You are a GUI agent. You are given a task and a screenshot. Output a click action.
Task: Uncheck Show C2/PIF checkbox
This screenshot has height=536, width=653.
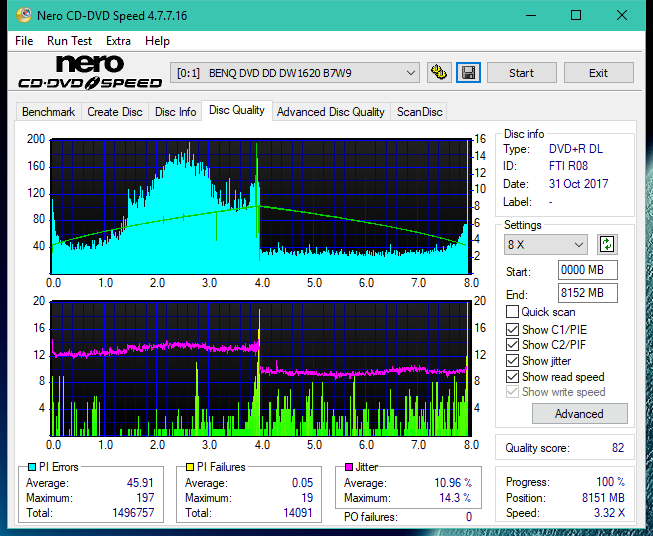[x=512, y=345]
